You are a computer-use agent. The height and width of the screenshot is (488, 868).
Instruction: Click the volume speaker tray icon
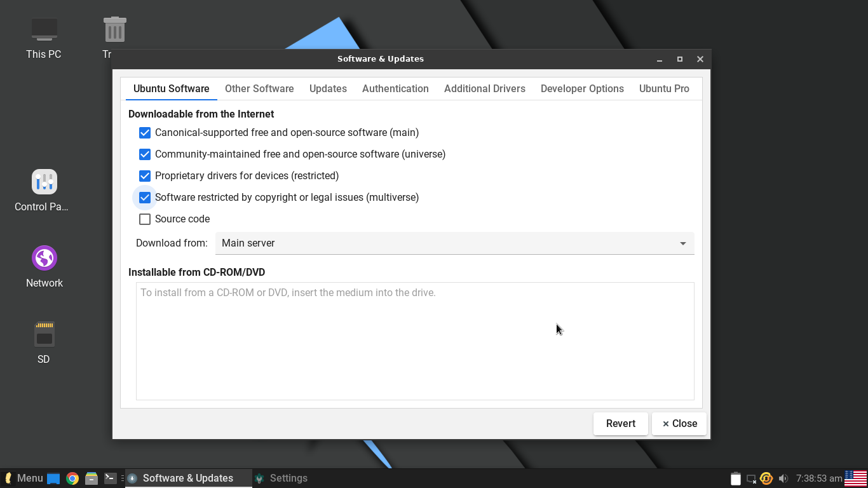[783, 478]
